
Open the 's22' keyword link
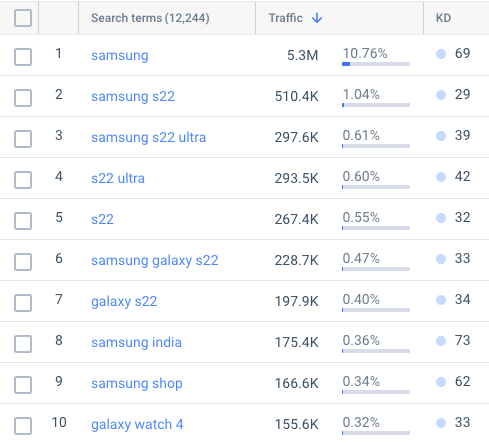coord(102,219)
